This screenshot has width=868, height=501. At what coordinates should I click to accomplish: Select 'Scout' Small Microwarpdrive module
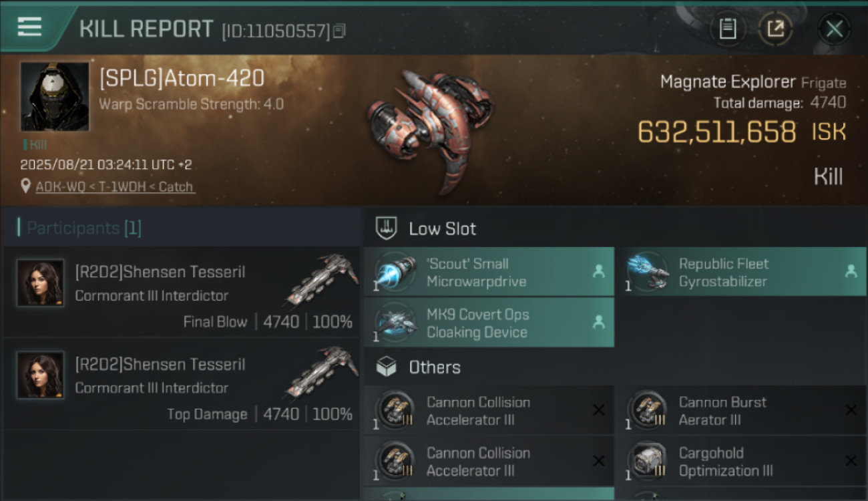coord(489,272)
